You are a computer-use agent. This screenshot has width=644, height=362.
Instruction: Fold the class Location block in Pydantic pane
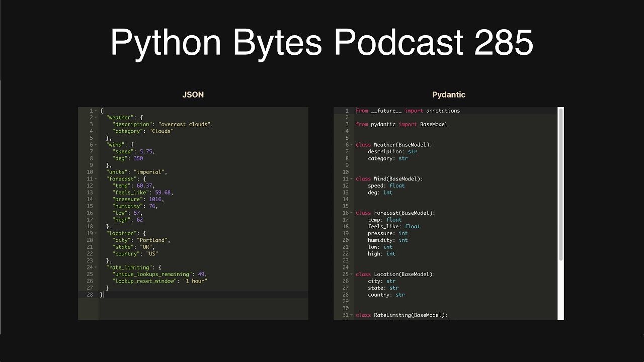[352, 275]
